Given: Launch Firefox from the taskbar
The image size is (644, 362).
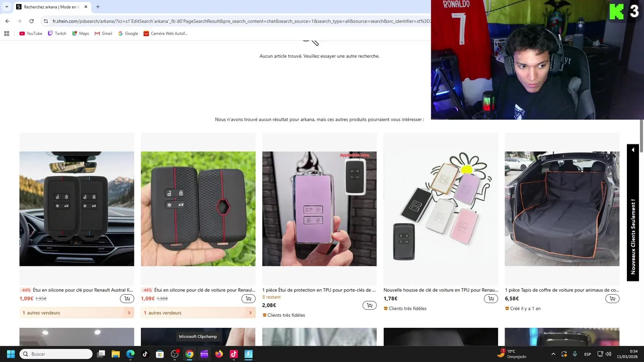Looking at the screenshot, I should coord(219,354).
